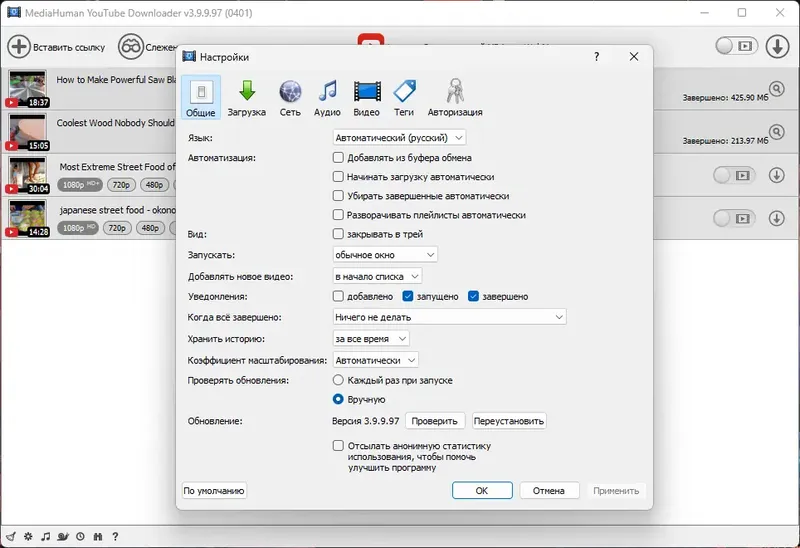Click magnifier icon on How to Make Powerful Saw row
The width and height of the screenshot is (800, 548).
(x=777, y=89)
